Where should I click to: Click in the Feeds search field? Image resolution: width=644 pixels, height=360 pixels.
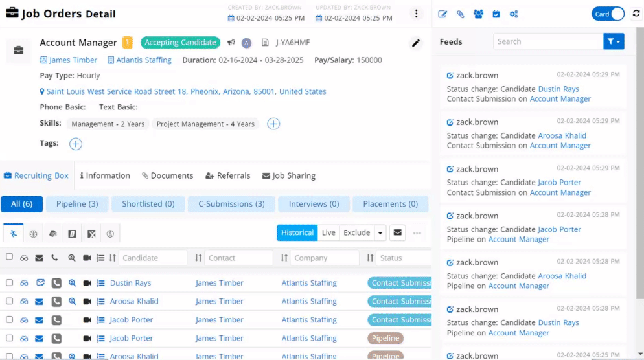click(548, 41)
